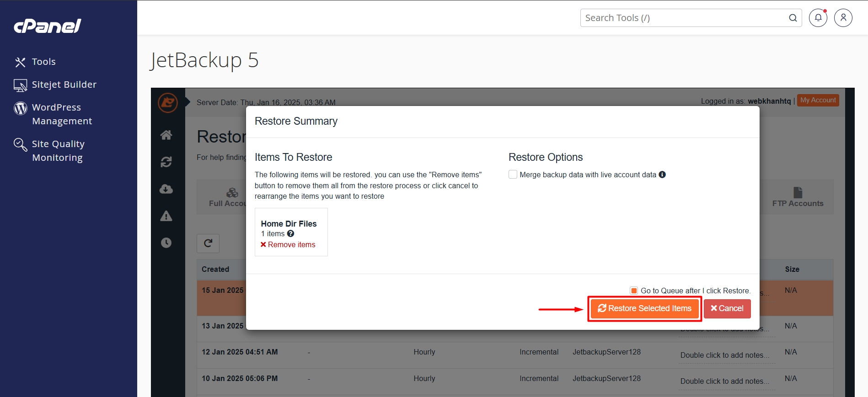Open the warning triangle alerts icon

pyautogui.click(x=166, y=216)
